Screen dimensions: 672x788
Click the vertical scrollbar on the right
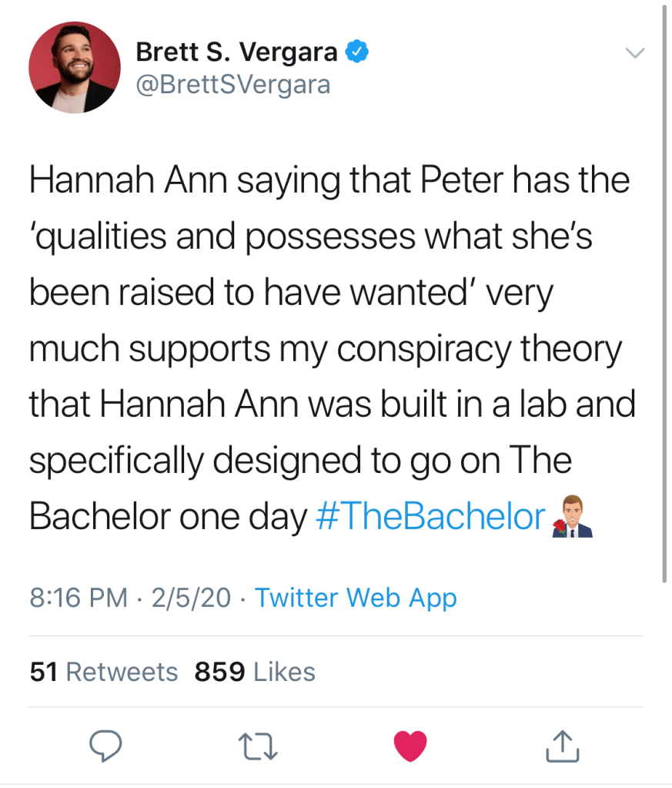click(665, 293)
